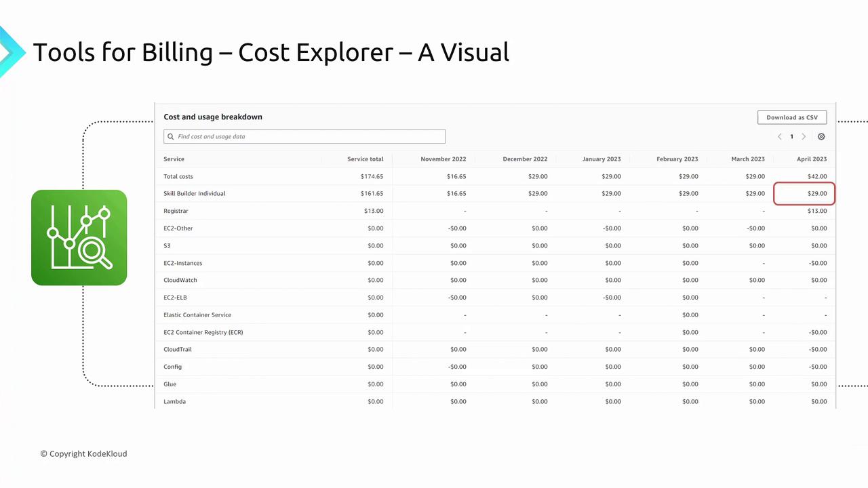The height and width of the screenshot is (488, 868).
Task: Select the Total costs row label
Action: click(178, 176)
